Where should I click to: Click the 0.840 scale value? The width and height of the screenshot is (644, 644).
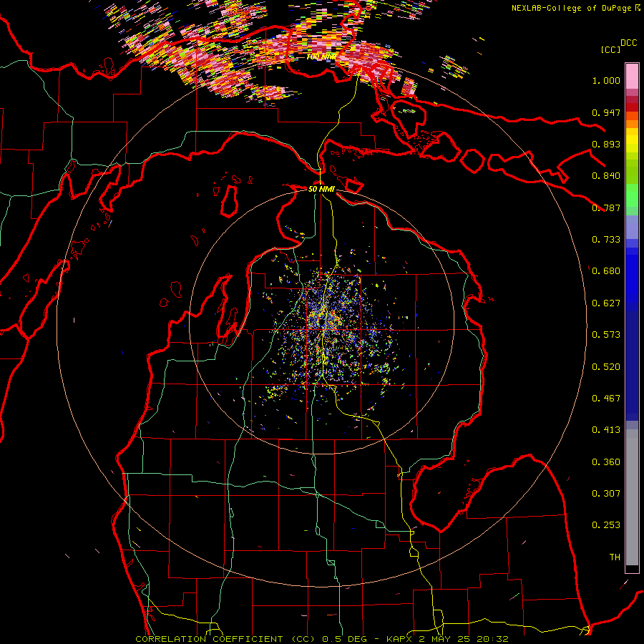pyautogui.click(x=606, y=176)
